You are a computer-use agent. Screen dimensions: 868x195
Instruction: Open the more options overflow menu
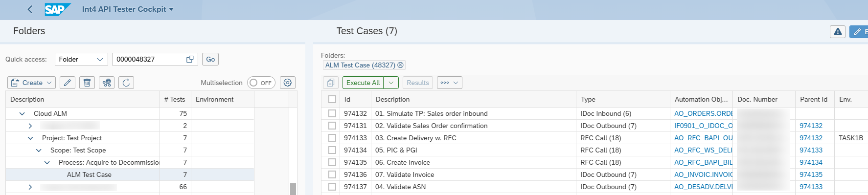449,83
